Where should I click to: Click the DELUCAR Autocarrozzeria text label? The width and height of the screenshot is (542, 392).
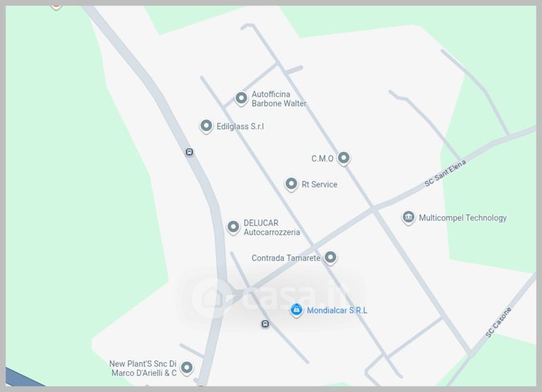pos(272,227)
